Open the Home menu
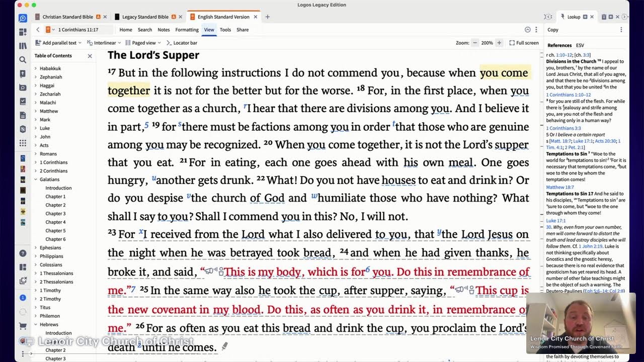644x362 pixels. tap(126, 30)
